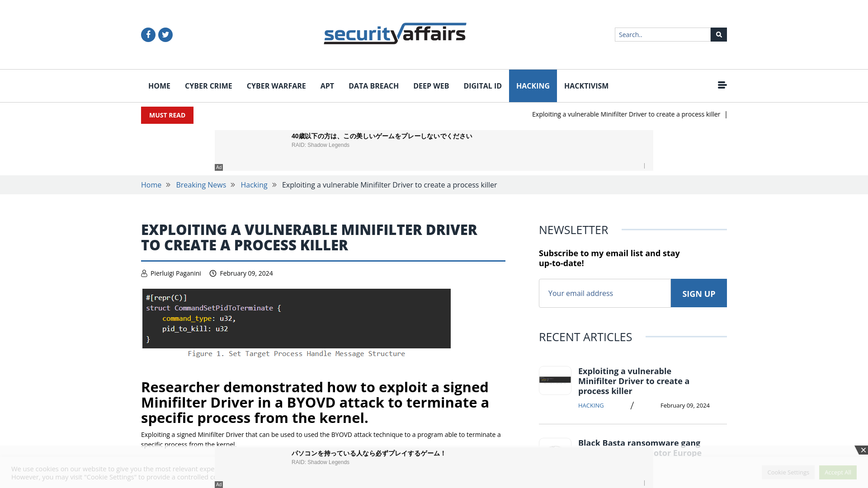
Task: Click the MUST READ label button
Action: (167, 115)
